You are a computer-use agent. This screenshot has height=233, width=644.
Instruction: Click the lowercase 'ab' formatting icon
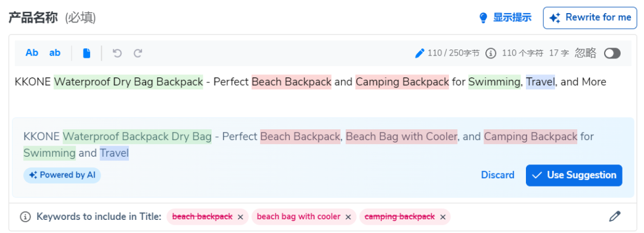click(x=55, y=53)
